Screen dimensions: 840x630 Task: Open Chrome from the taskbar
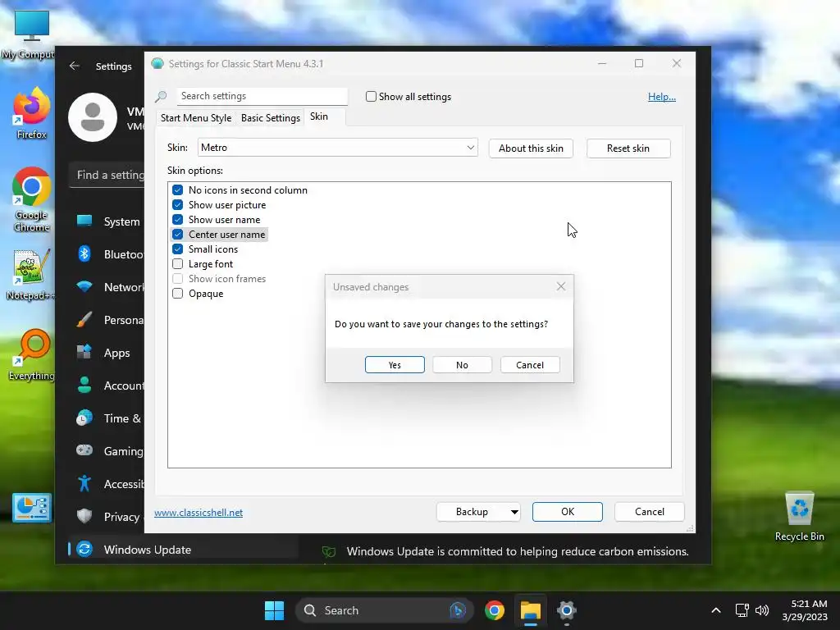coord(495,610)
